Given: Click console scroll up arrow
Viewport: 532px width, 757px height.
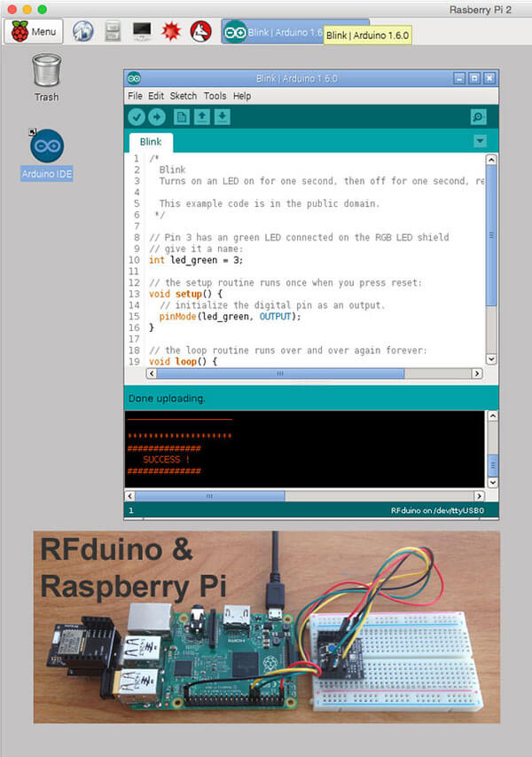Looking at the screenshot, I should (x=492, y=415).
